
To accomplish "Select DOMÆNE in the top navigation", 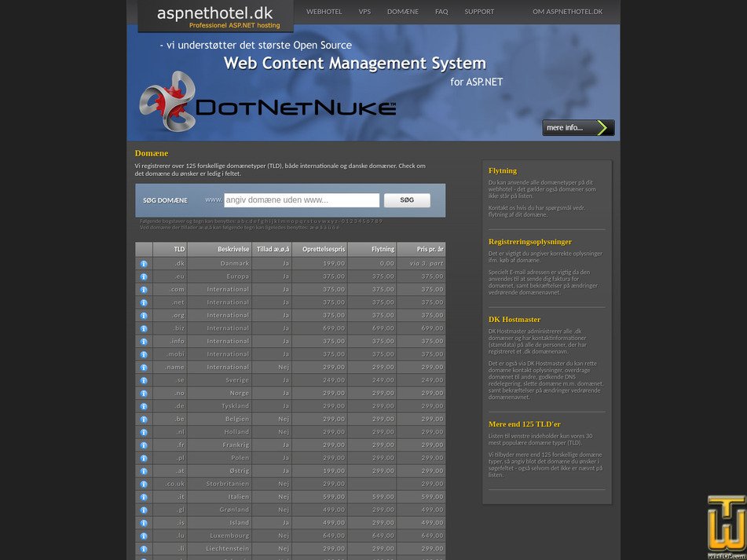I will point(402,12).
